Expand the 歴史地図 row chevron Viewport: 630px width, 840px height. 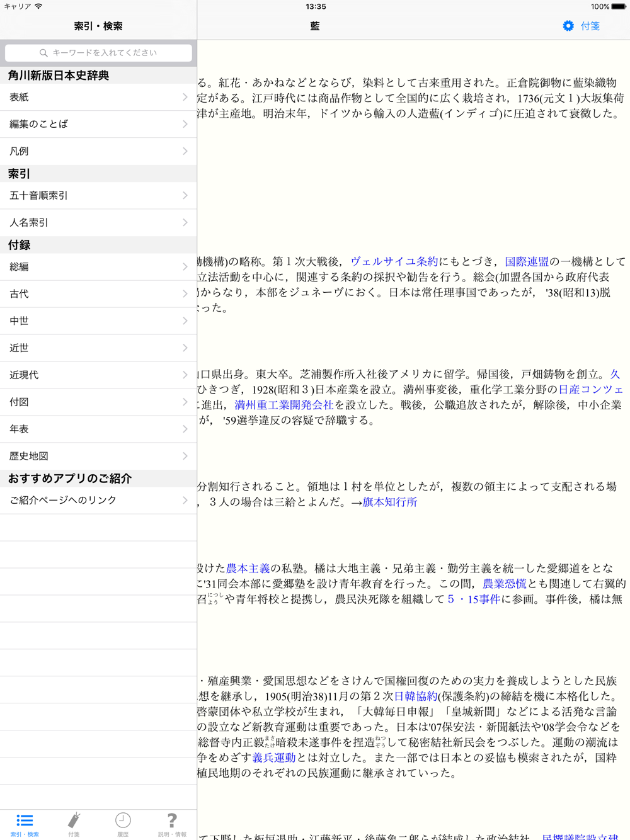tap(185, 456)
